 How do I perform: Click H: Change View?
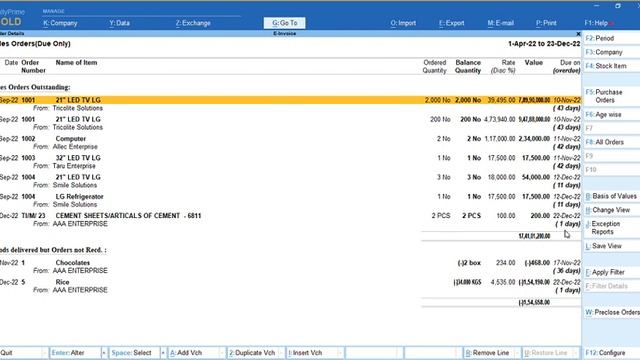coord(611,210)
